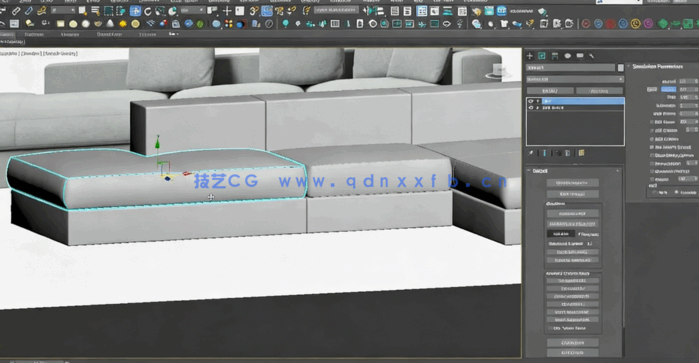The width and height of the screenshot is (699, 363).
Task: Click the Unlink Selection icon
Action: [x=29, y=11]
